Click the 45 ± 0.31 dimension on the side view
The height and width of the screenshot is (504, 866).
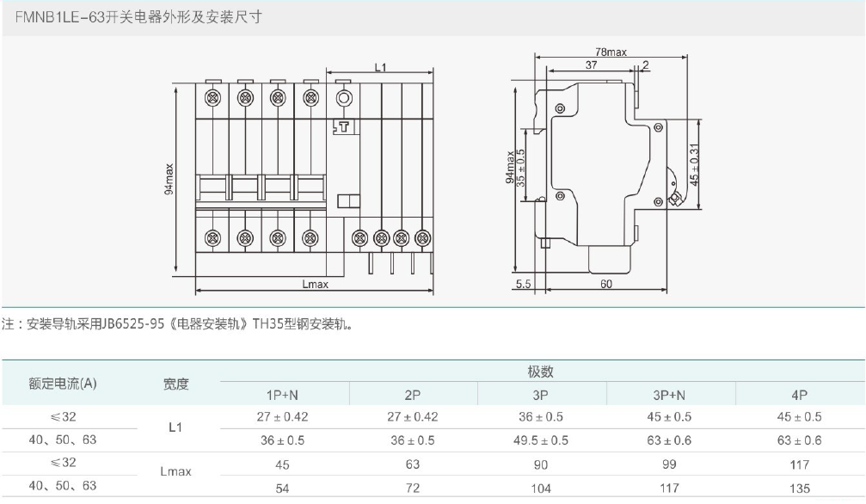pos(695,164)
